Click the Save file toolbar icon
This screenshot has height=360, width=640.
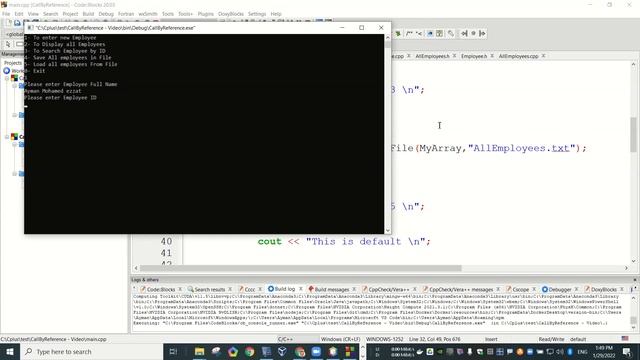pos(17,23)
